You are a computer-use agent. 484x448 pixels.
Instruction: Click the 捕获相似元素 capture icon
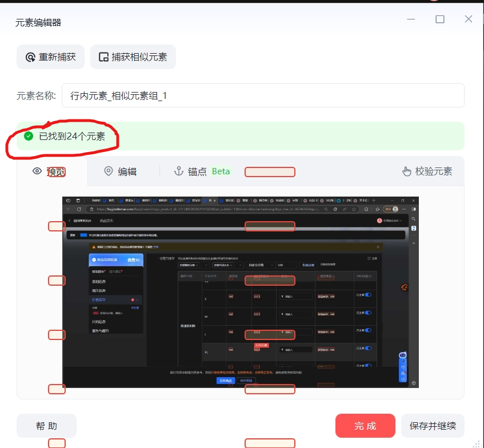pos(103,57)
